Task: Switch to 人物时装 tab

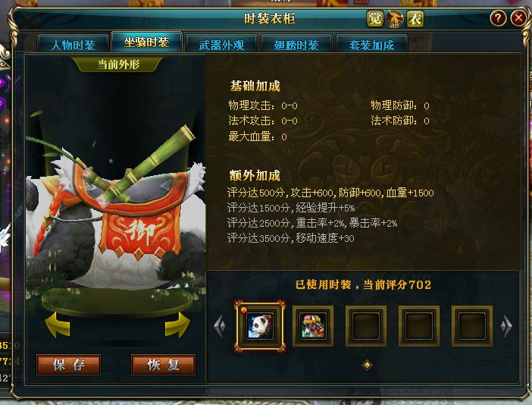Action: coord(74,44)
